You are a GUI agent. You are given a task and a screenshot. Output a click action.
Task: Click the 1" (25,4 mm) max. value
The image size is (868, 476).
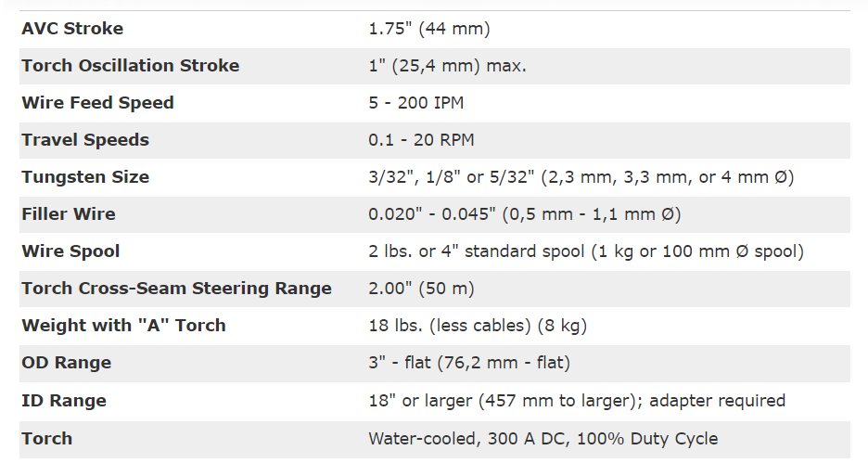[x=447, y=66]
